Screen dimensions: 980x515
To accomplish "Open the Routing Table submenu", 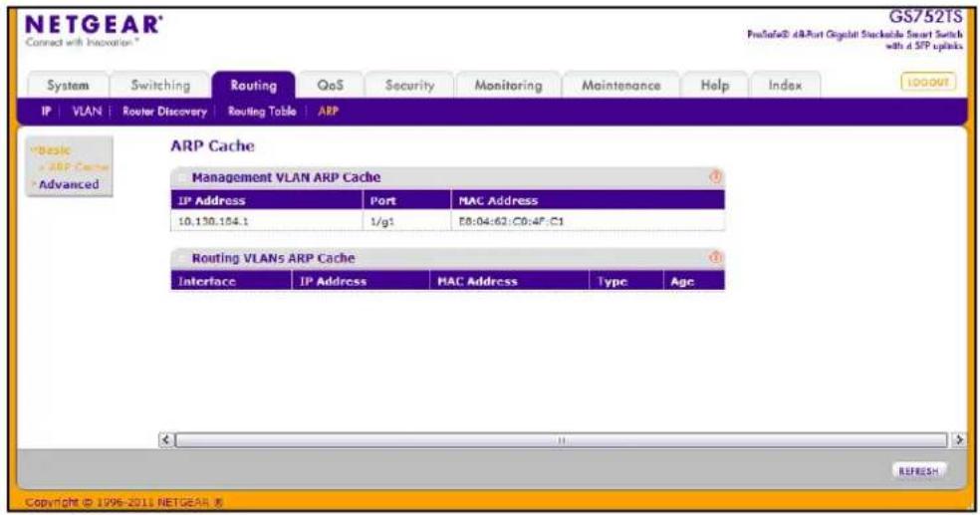I will pyautogui.click(x=262, y=112).
